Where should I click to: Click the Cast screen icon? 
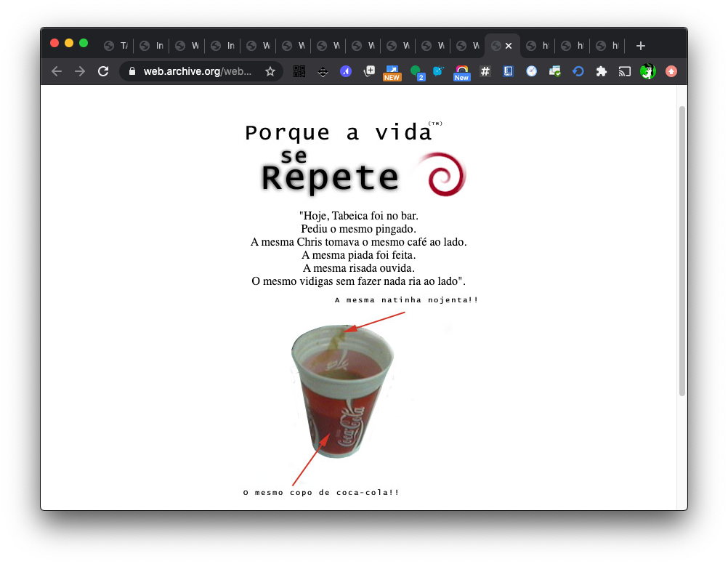point(624,71)
